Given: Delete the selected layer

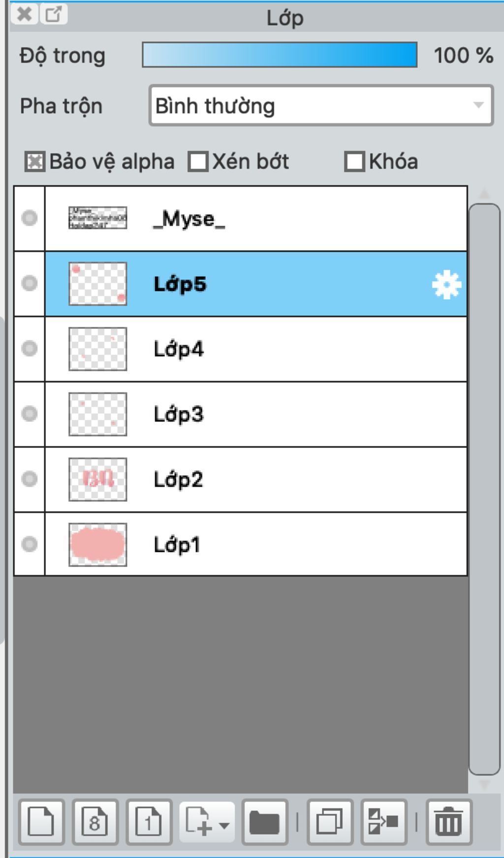Looking at the screenshot, I should coord(448,822).
